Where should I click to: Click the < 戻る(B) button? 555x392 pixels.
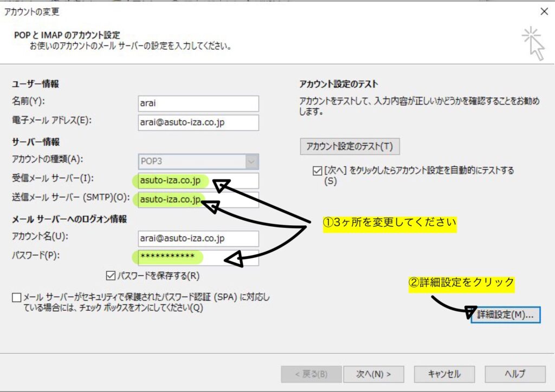pos(311,374)
